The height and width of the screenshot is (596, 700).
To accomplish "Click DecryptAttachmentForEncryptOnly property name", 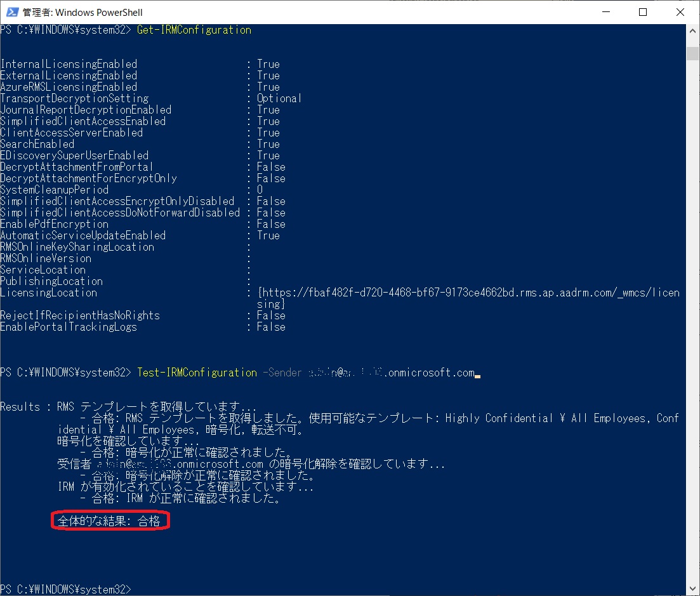I will tap(88, 178).
